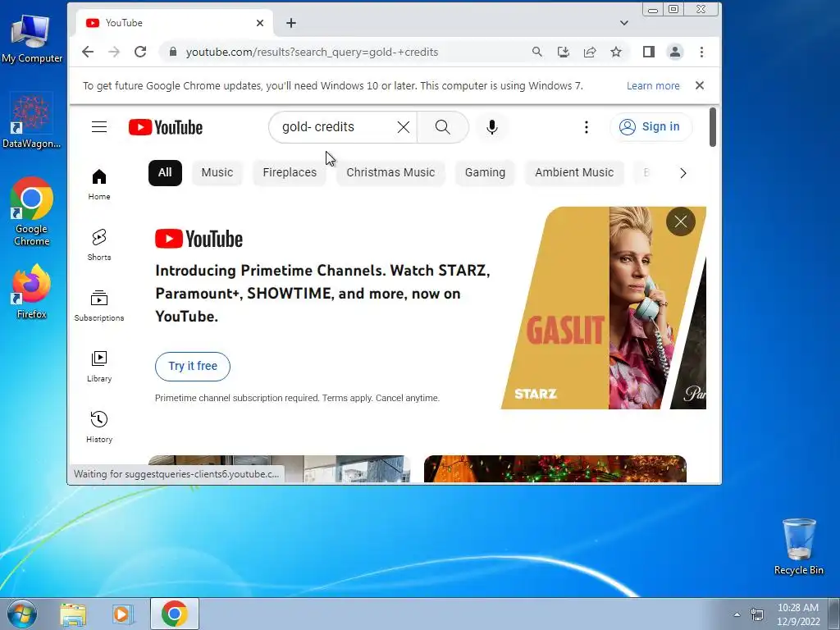This screenshot has width=840, height=630.
Task: Go forward with Chrome forward arrow
Action: click(x=114, y=52)
